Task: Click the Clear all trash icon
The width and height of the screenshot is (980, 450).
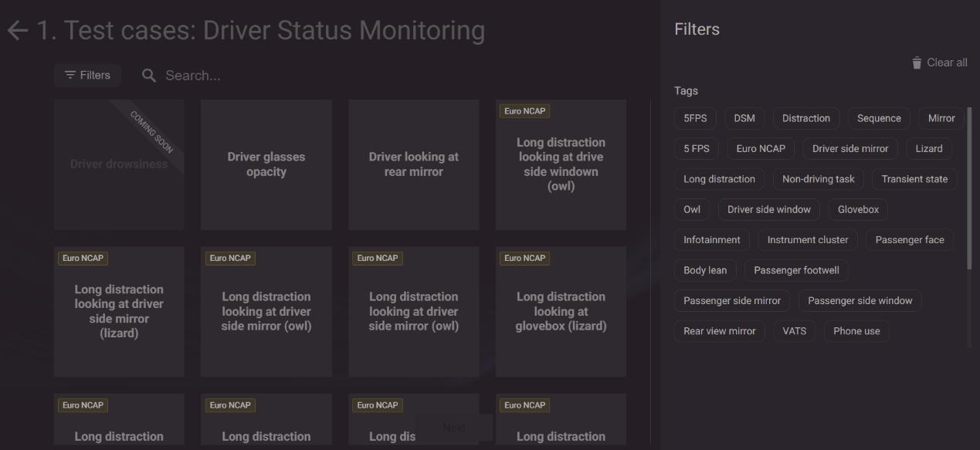Action: coord(917,63)
